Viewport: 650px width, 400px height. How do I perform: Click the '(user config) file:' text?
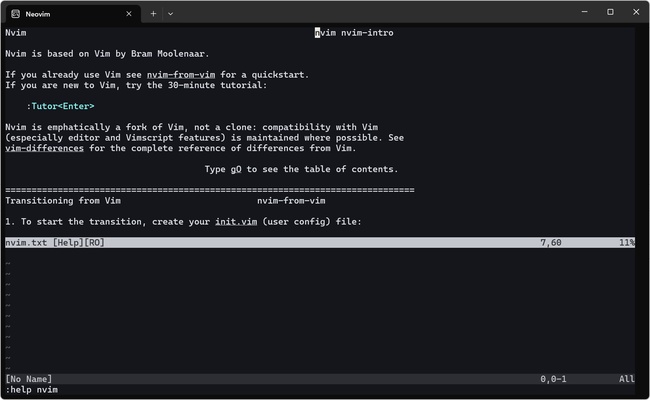312,221
